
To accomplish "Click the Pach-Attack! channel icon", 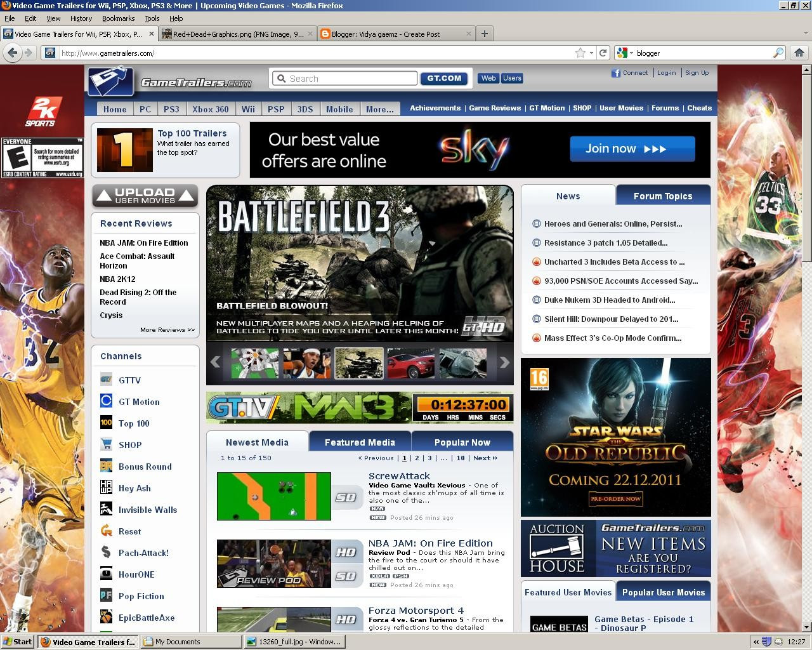I will pos(106,552).
